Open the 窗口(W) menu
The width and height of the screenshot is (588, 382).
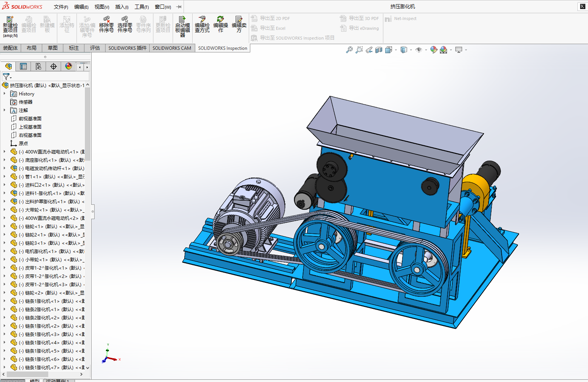tap(163, 7)
